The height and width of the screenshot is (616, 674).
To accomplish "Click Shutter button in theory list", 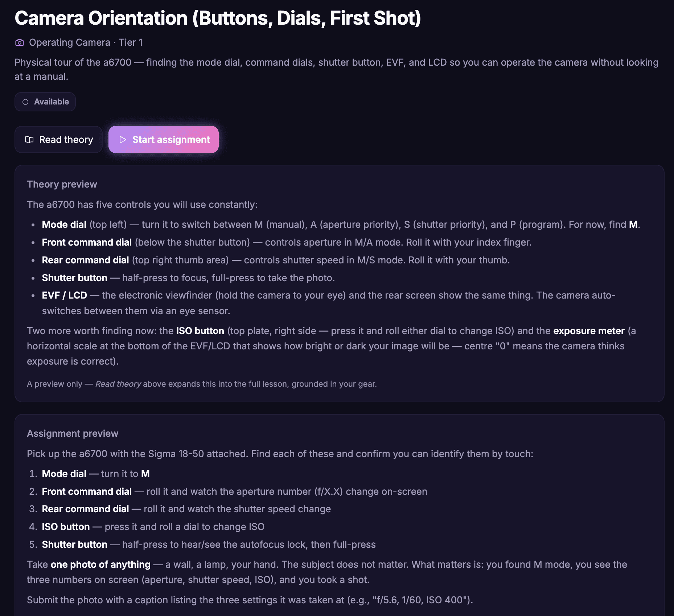I will (x=74, y=278).
